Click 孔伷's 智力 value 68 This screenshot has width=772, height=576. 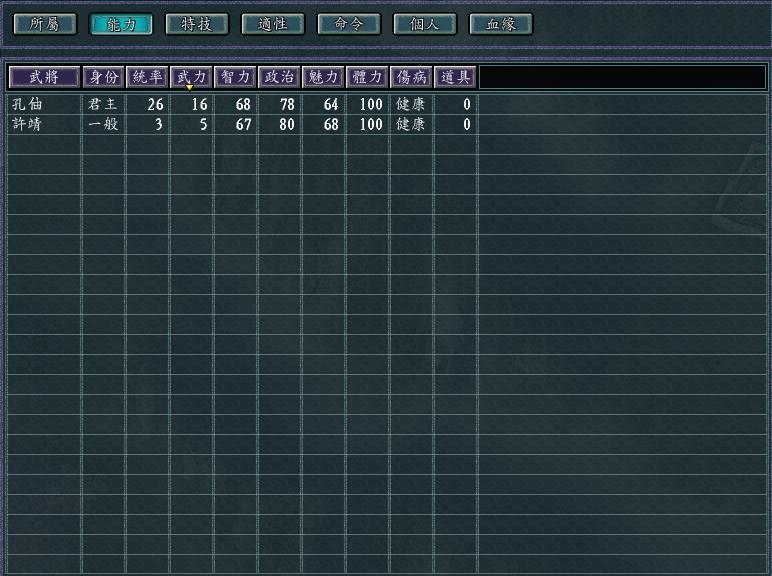pyautogui.click(x=243, y=104)
